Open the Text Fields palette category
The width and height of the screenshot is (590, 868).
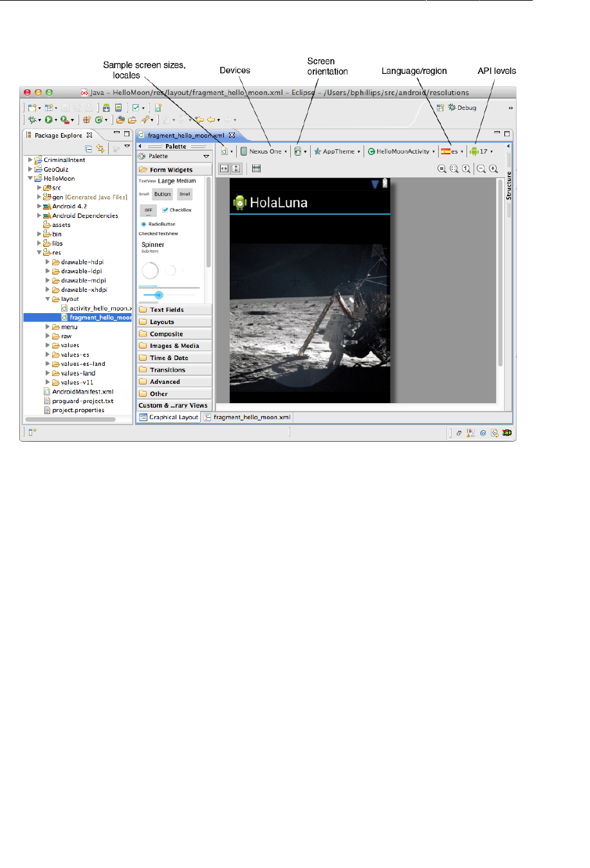(174, 310)
